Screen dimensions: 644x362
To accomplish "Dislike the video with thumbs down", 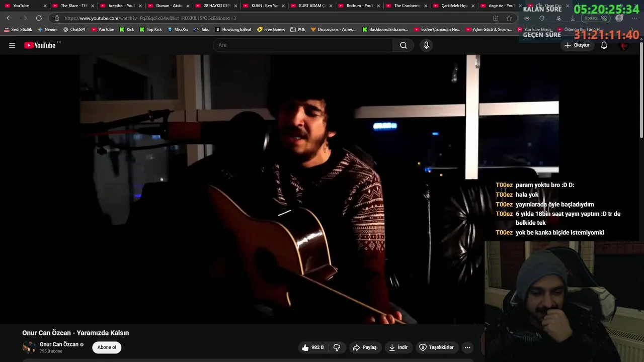I will [337, 347].
